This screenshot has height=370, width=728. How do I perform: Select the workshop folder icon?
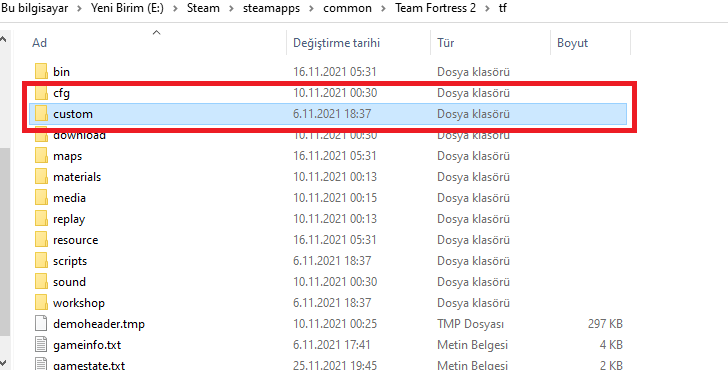pyautogui.click(x=41, y=303)
